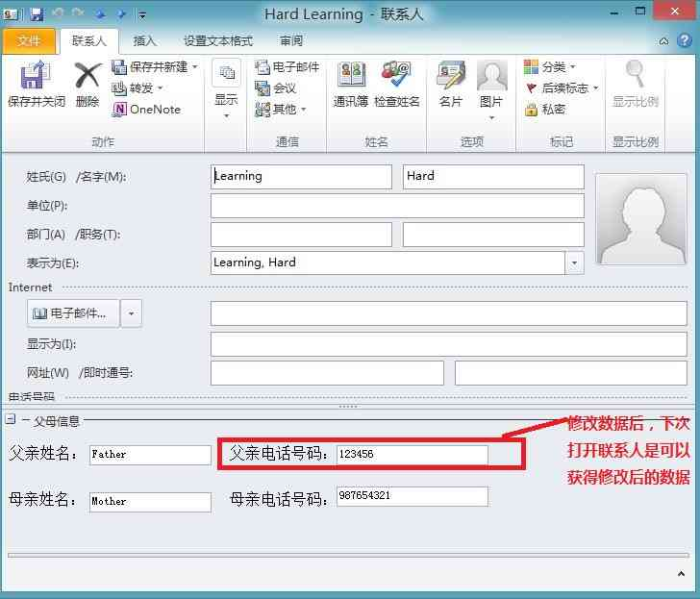
Task: Open the File (文件) tab
Action: point(29,40)
